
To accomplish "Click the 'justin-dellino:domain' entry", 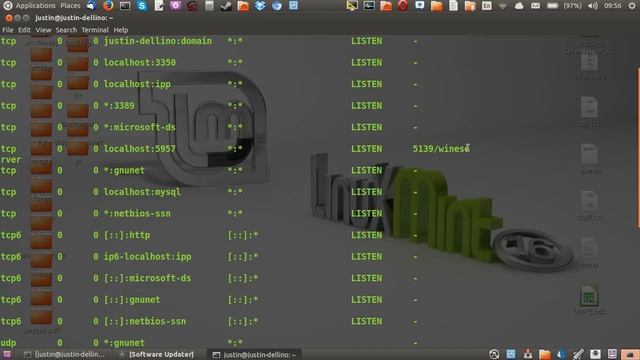I will pos(158,41).
